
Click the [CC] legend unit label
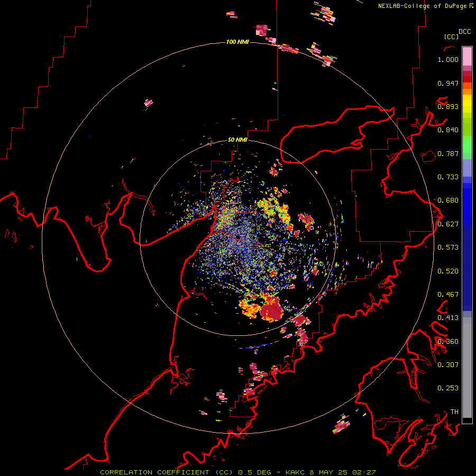click(451, 36)
